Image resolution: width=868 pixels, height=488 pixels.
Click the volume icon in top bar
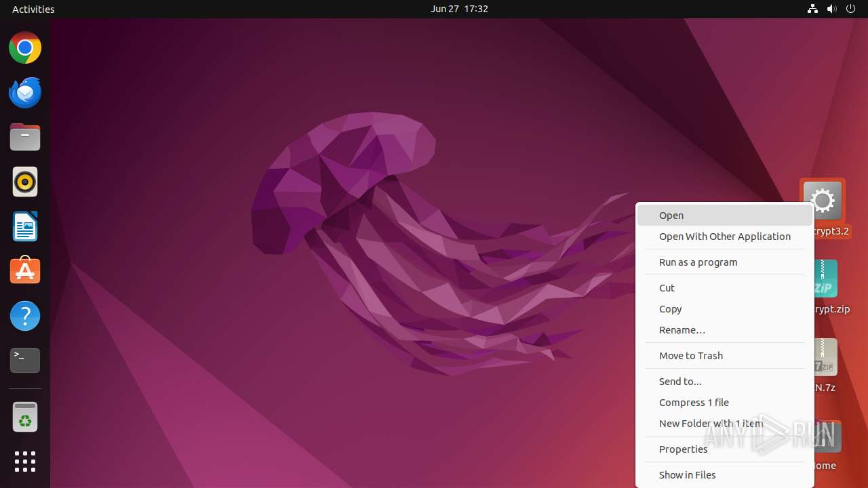[x=831, y=9]
